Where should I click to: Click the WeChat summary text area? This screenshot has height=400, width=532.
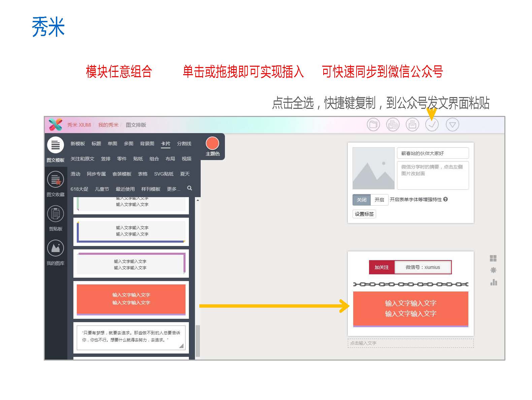point(433,176)
